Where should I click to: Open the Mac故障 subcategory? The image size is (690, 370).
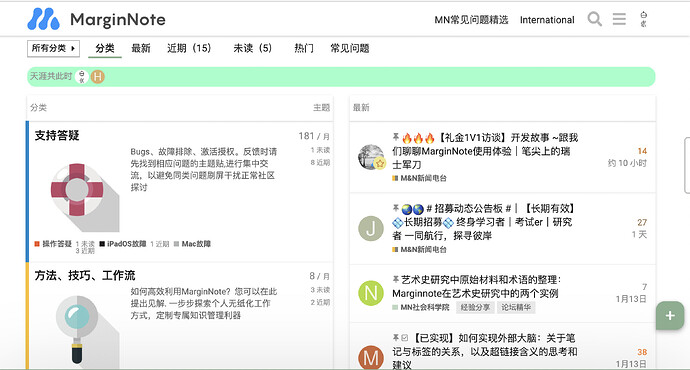click(x=192, y=244)
